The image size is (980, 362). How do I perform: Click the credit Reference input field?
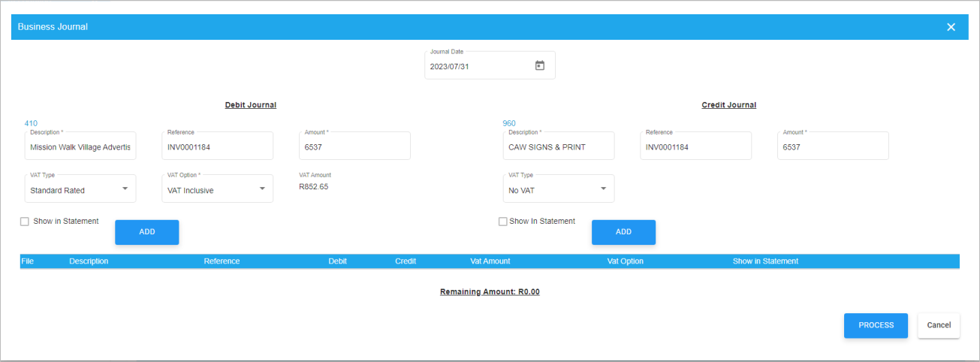[x=696, y=147]
